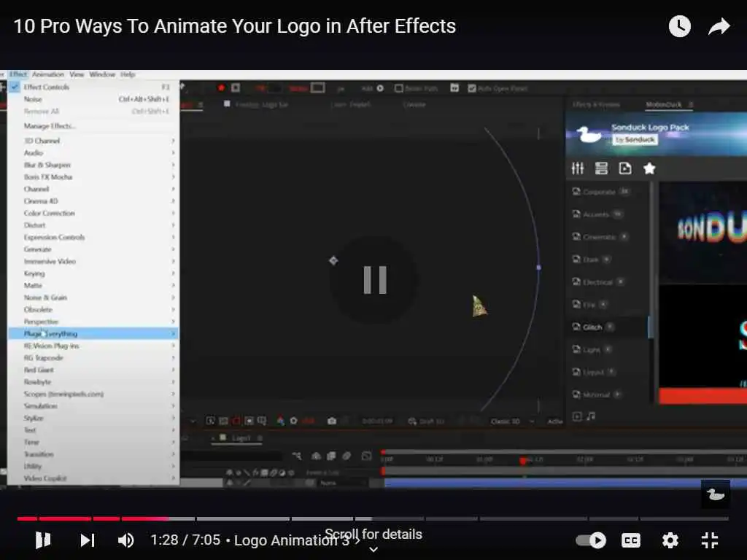The width and height of the screenshot is (747, 560).
Task: Open the RG Trapcode submenu
Action: pos(93,357)
